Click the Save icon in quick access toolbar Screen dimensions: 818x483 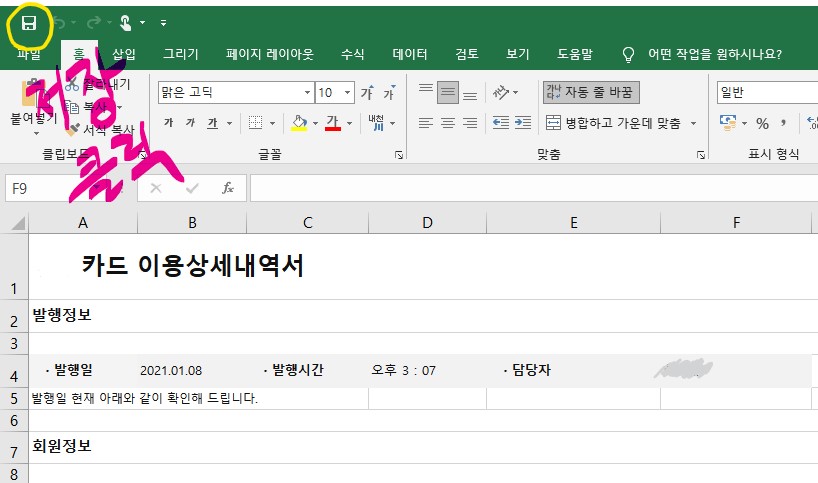coord(29,23)
